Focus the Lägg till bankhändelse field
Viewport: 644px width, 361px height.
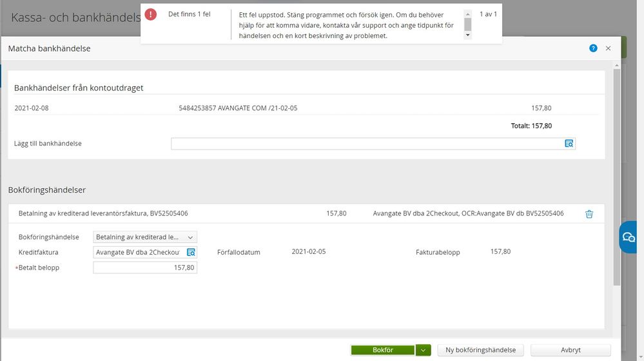373,143
